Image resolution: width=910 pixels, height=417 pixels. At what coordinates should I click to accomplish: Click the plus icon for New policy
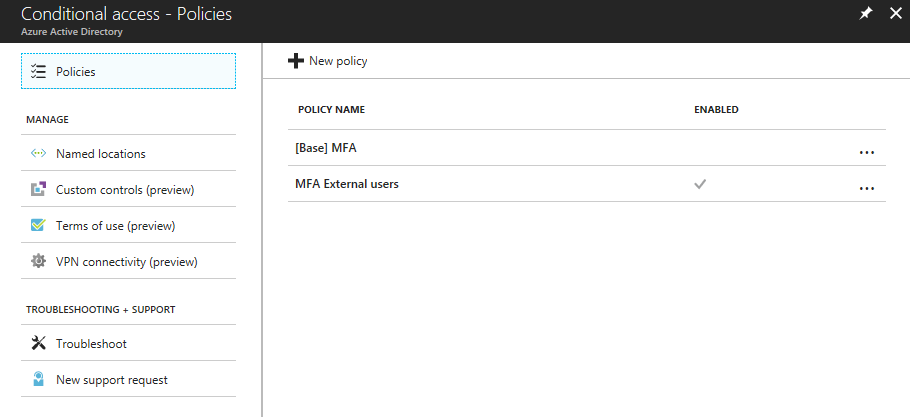point(296,60)
